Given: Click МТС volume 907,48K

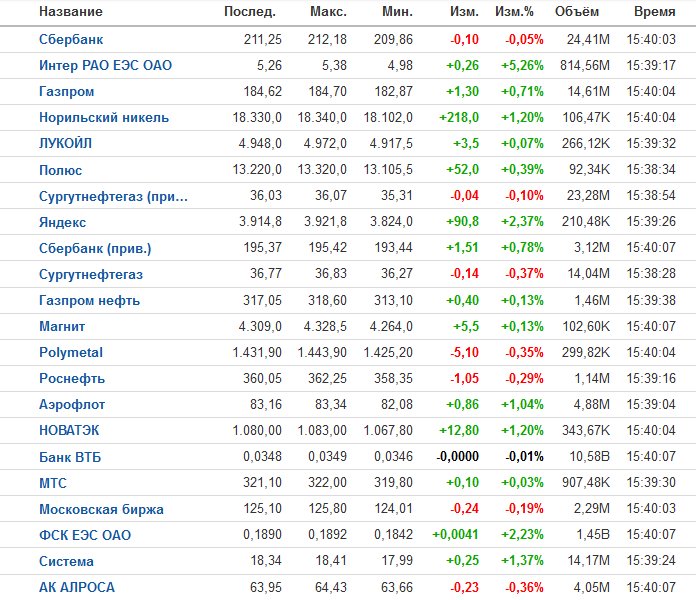Looking at the screenshot, I should 586,482.
